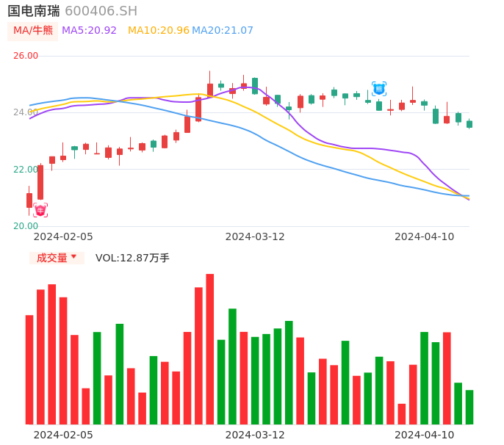Click the tallest red volume bar
Image resolution: width=504 pixels, height=445 pixels.
click(210, 350)
